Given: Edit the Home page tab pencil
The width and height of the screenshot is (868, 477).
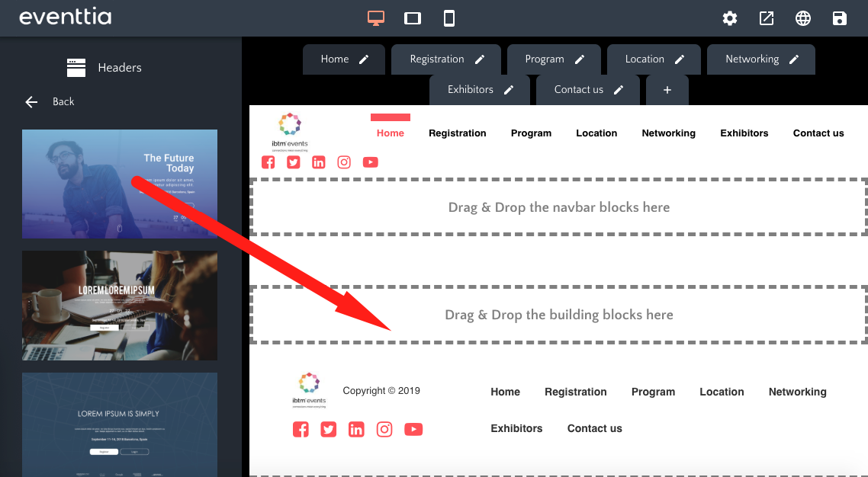Looking at the screenshot, I should [x=364, y=59].
